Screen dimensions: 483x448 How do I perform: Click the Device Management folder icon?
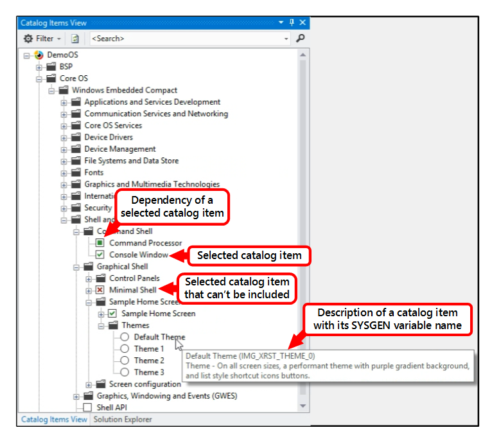[76, 149]
